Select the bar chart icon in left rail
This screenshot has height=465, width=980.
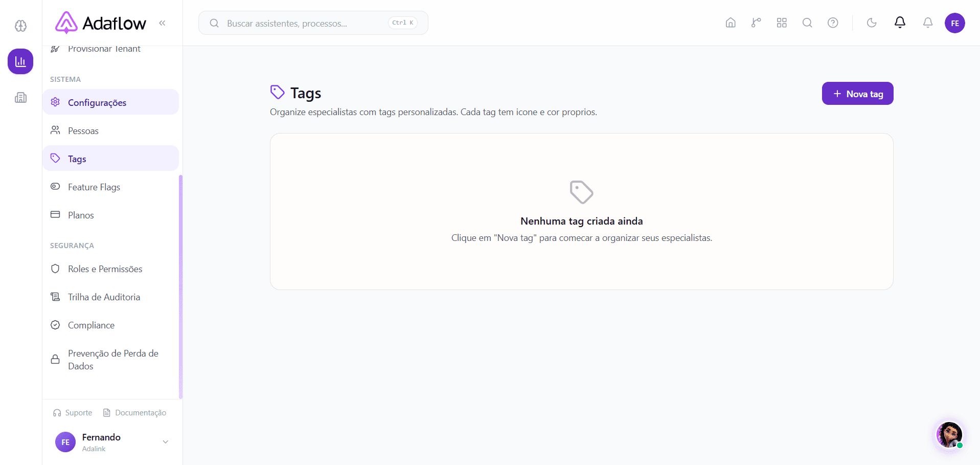[x=20, y=61]
